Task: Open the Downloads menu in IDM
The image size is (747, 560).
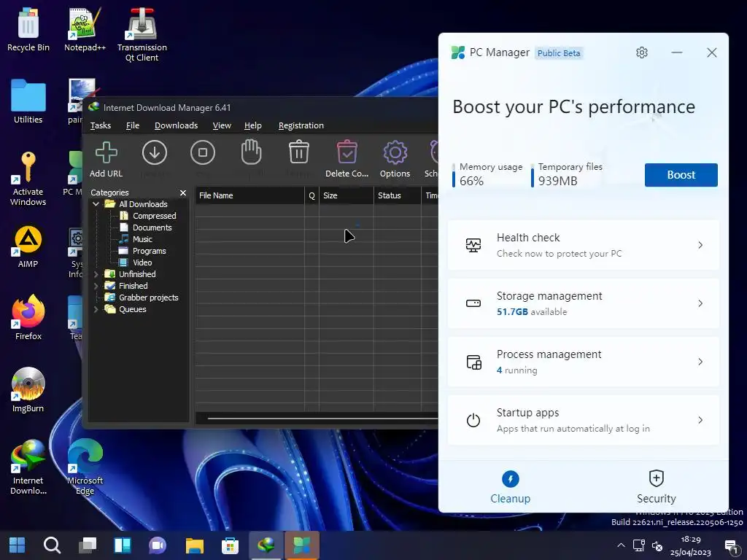Action: coord(177,125)
